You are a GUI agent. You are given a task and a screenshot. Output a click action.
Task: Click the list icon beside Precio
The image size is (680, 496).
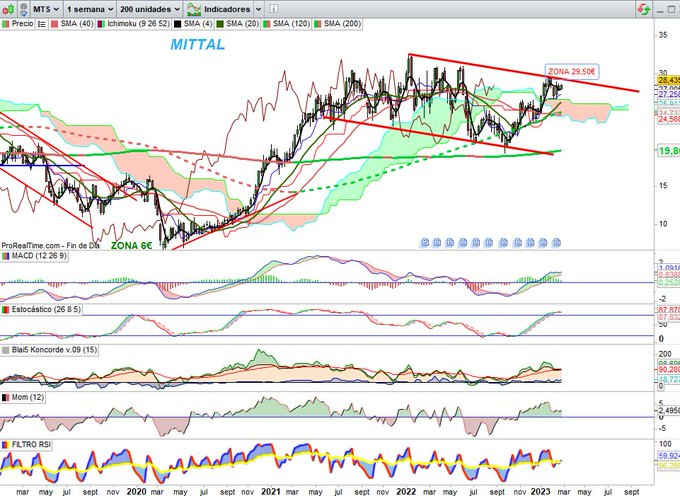[x=42, y=24]
